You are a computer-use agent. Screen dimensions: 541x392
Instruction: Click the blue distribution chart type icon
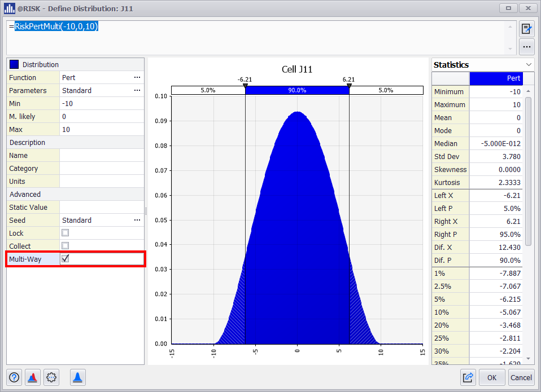point(78,377)
